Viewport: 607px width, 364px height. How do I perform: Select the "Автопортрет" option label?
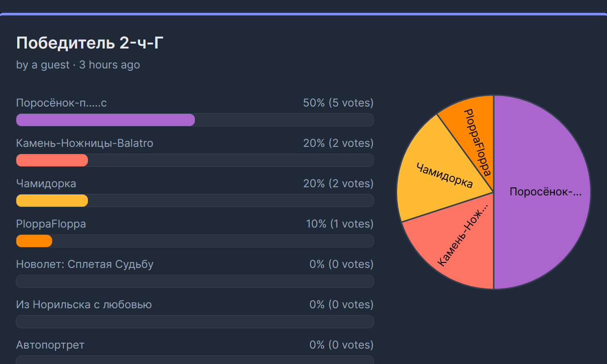(x=50, y=345)
